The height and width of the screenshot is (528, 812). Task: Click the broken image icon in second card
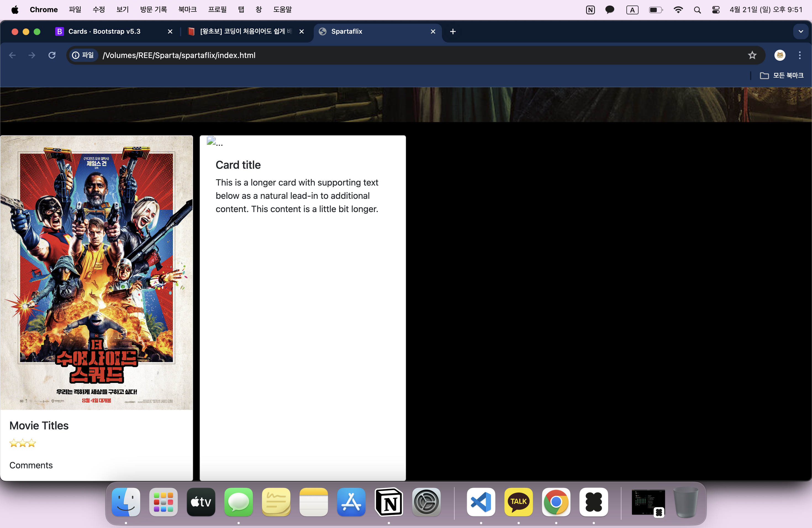(211, 141)
